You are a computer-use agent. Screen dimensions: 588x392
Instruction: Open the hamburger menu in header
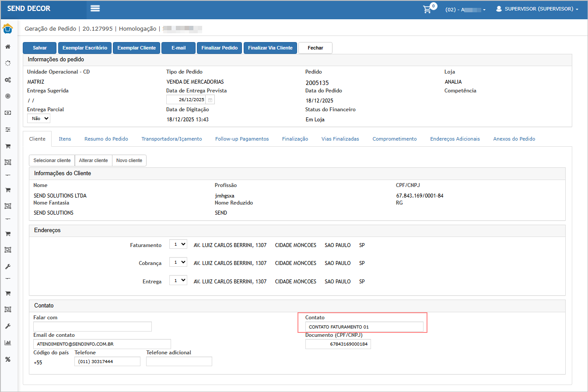click(x=95, y=9)
